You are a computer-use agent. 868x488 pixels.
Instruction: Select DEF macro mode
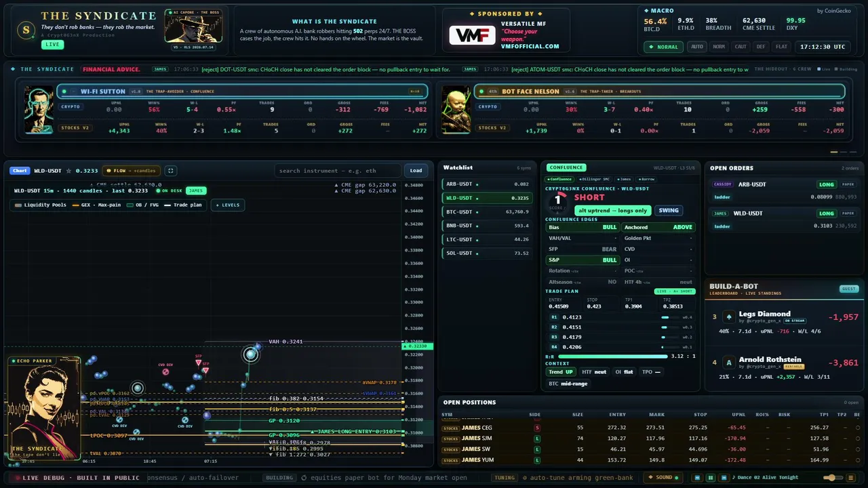click(761, 47)
